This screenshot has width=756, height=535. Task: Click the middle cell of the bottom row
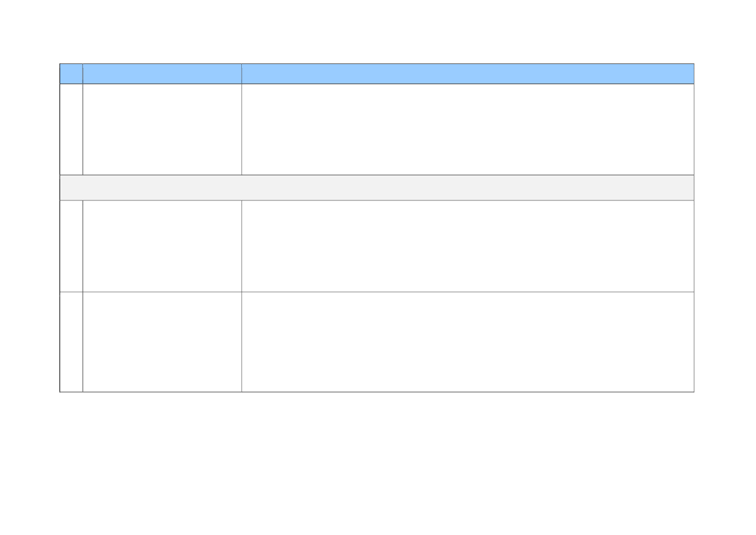pyautogui.click(x=162, y=342)
